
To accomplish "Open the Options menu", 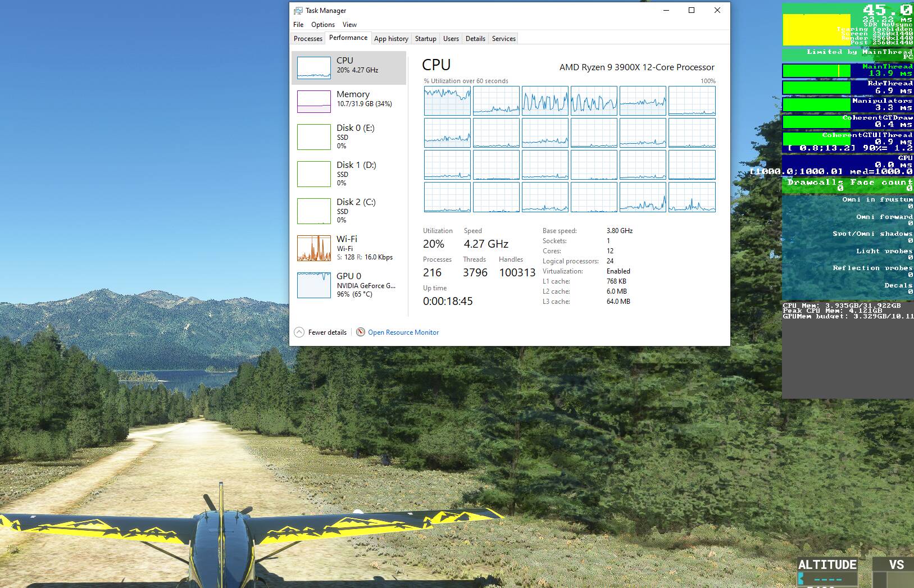I will click(x=323, y=25).
